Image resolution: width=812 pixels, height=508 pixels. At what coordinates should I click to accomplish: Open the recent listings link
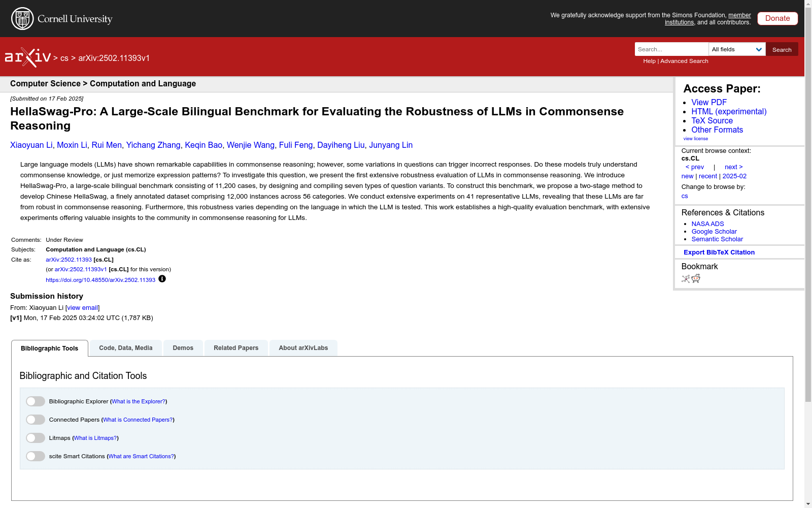(x=708, y=176)
